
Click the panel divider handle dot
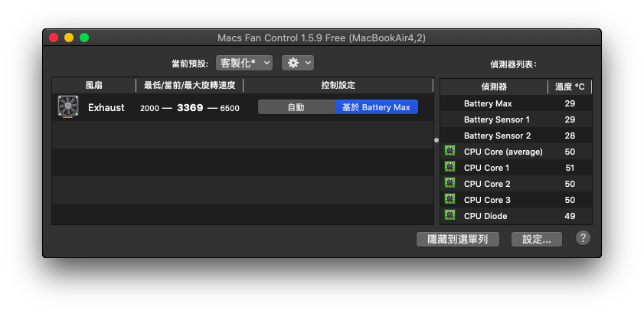pos(436,140)
